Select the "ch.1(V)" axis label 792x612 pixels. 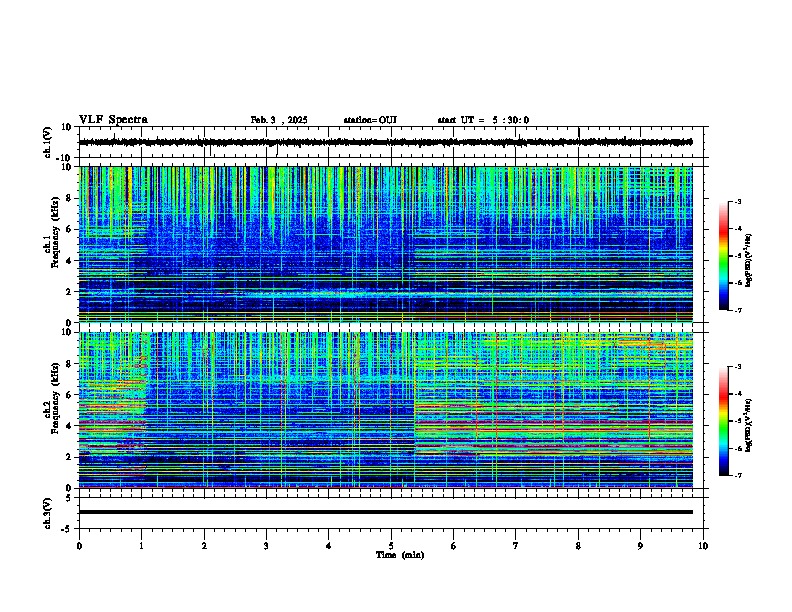(47, 142)
